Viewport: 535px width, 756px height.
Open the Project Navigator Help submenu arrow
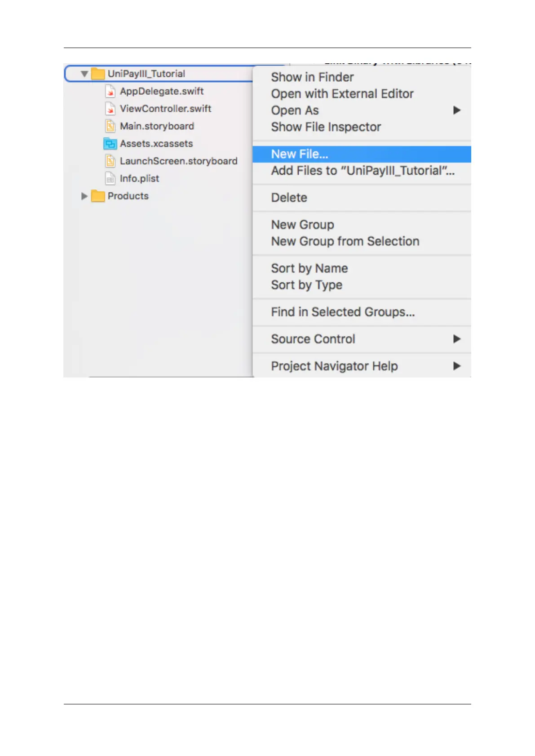[x=457, y=366]
